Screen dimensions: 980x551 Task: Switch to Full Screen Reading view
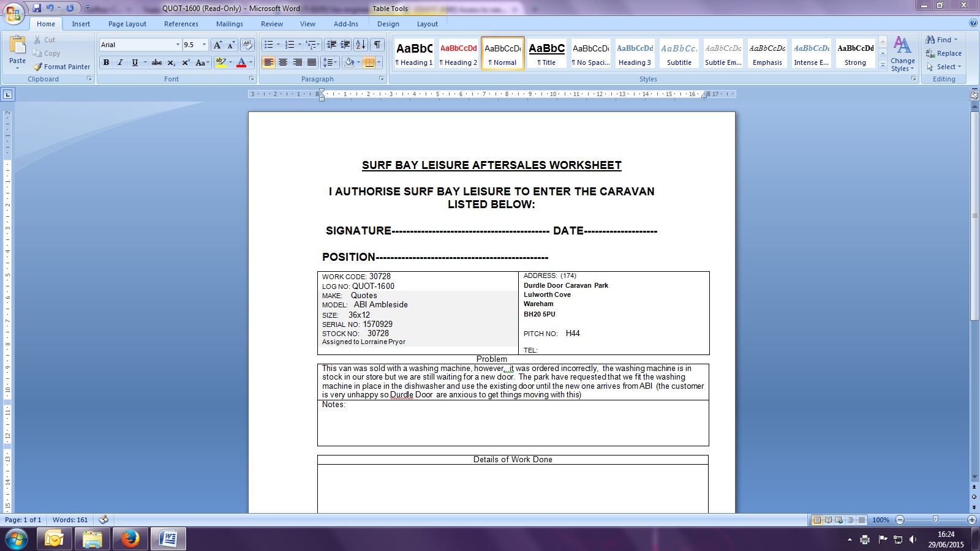[828, 520]
